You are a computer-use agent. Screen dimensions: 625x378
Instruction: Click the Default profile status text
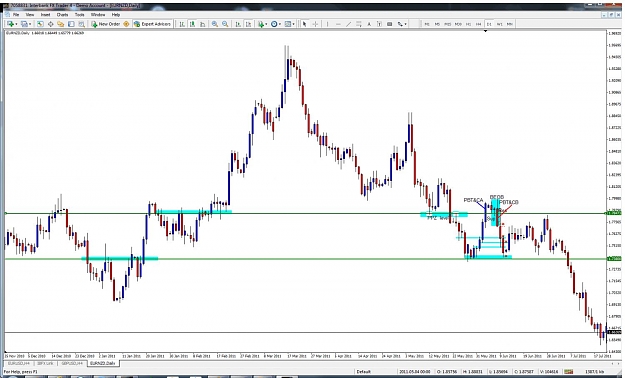(x=364, y=372)
